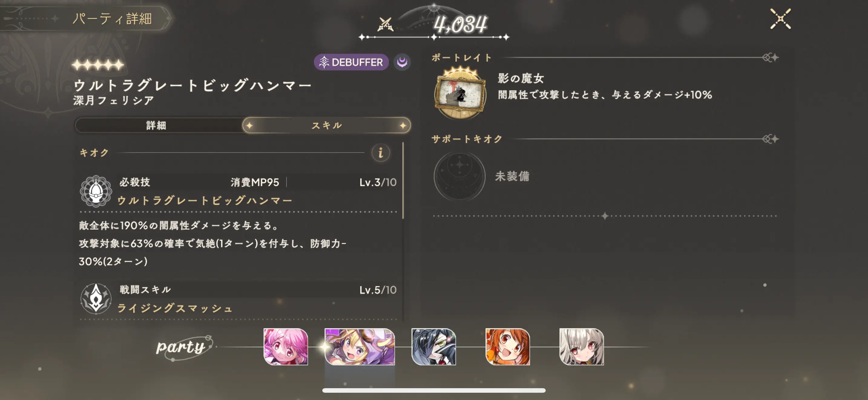Tap the dark element crescent icon
This screenshot has width=868, height=400.
point(402,62)
